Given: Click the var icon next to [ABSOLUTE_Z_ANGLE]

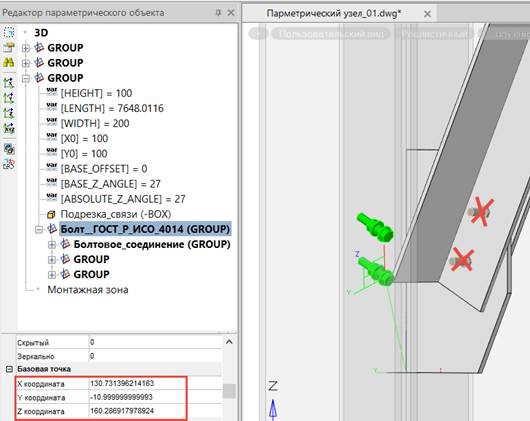Looking at the screenshot, I should 52,198.
